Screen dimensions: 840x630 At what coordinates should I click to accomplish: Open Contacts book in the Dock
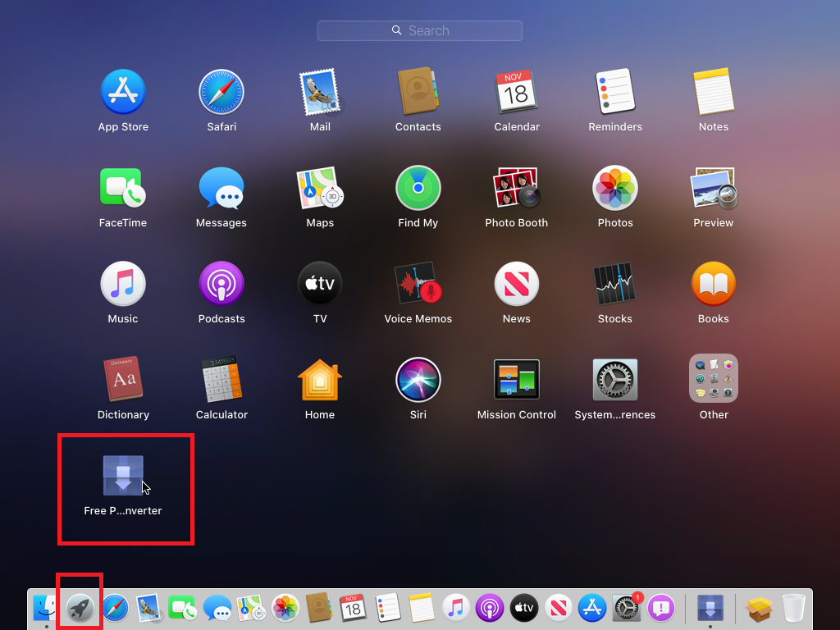tap(319, 608)
